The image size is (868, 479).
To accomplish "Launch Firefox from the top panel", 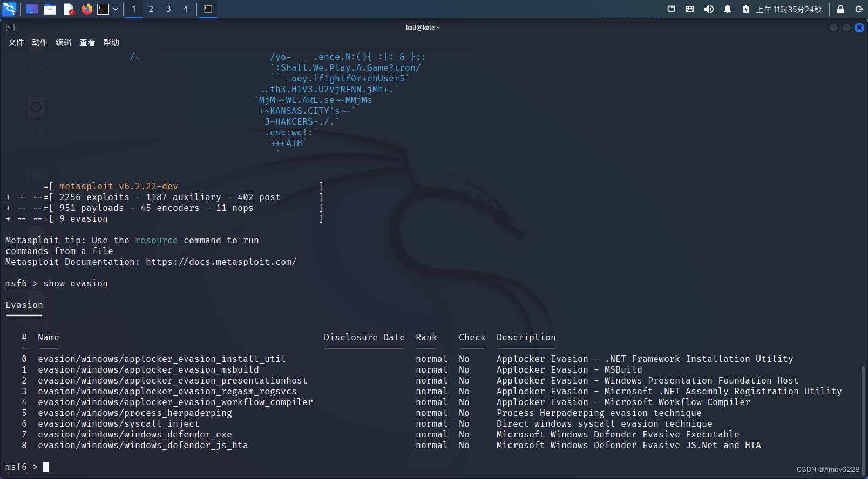I will pos(87,9).
